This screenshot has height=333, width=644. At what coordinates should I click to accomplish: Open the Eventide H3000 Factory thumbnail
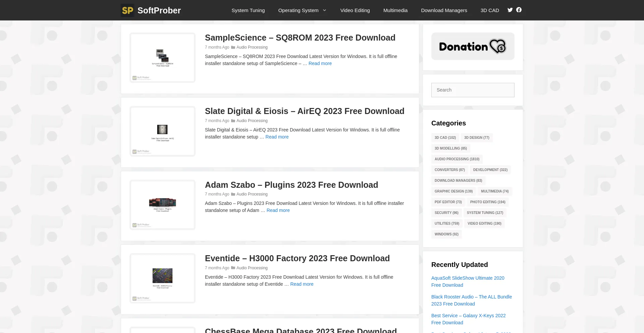tap(162, 278)
